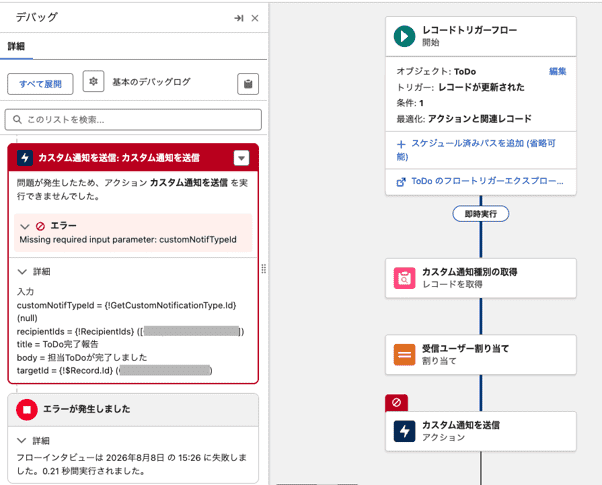Click the レコードトリガーフロー start title

click(x=470, y=30)
